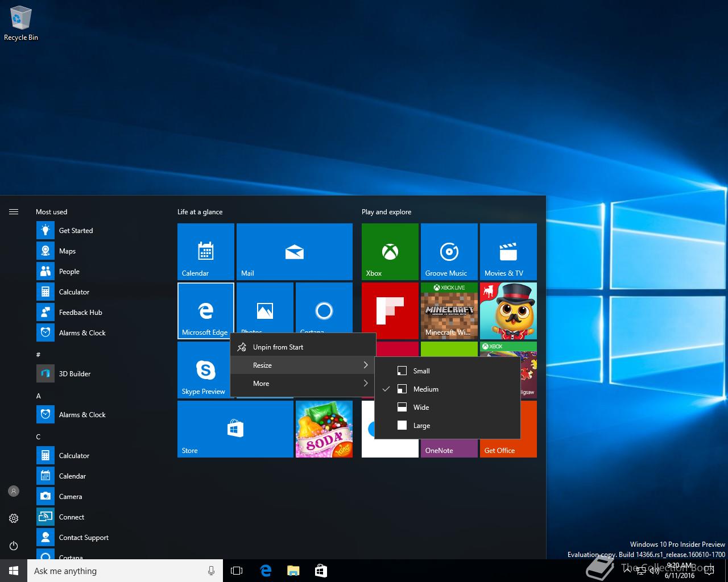728x582 pixels.
Task: Expand the More submenu
Action: coord(303,383)
